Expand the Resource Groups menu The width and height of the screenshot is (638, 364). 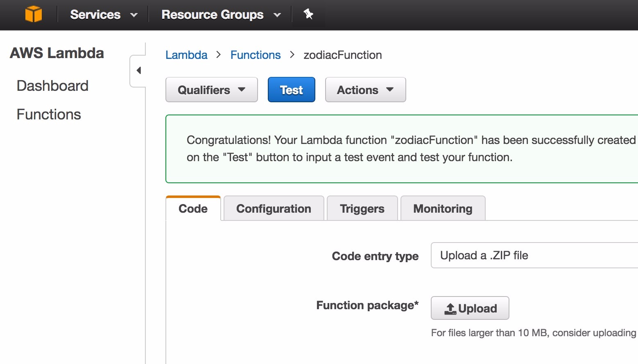point(221,15)
